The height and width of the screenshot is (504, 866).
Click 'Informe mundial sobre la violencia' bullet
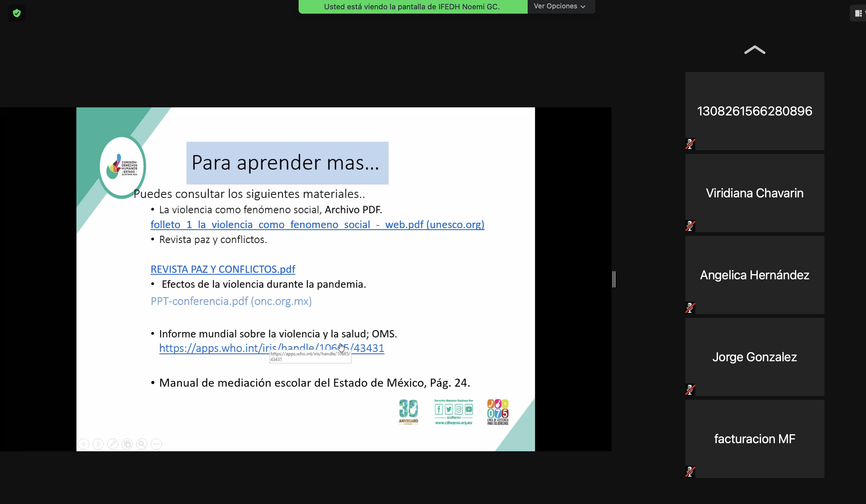click(278, 334)
